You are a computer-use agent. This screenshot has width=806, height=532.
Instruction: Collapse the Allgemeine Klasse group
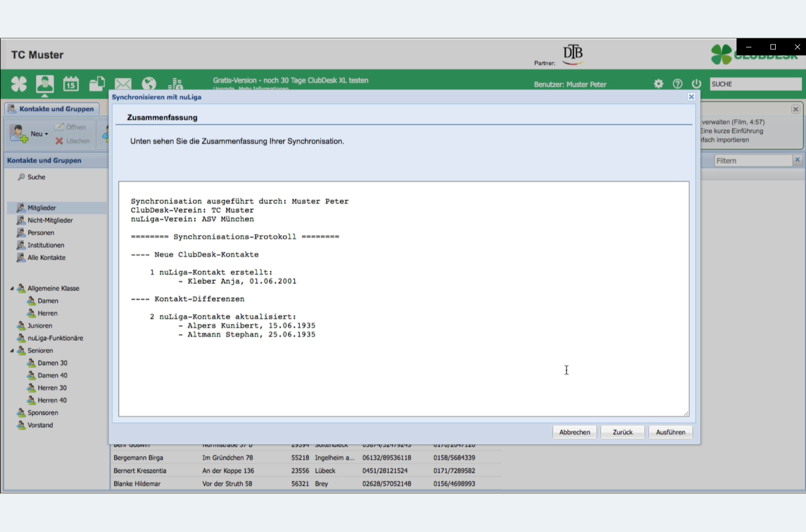click(x=12, y=289)
